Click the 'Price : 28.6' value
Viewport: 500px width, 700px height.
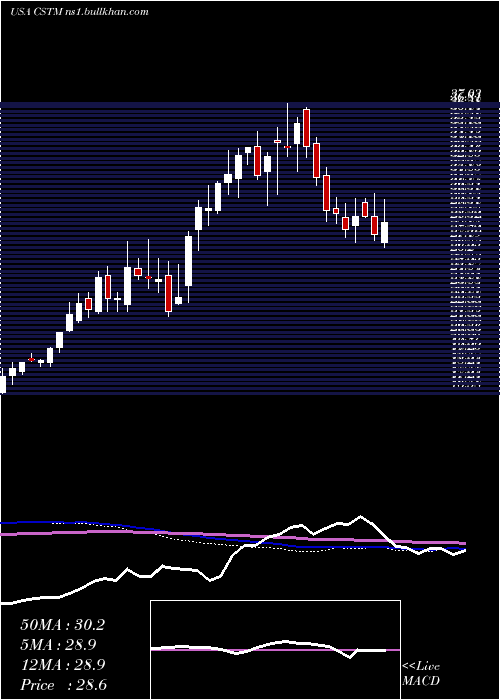63,685
